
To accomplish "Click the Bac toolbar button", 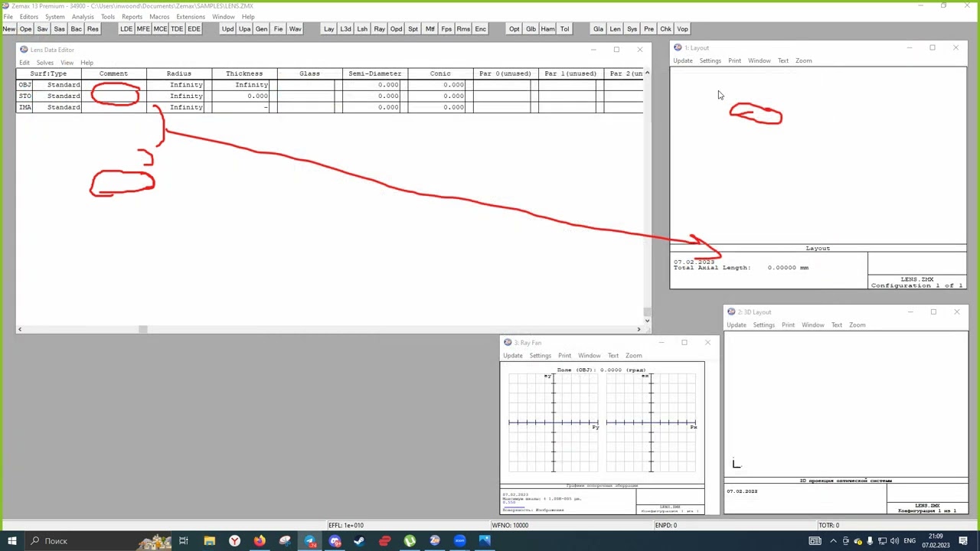I will pyautogui.click(x=77, y=29).
